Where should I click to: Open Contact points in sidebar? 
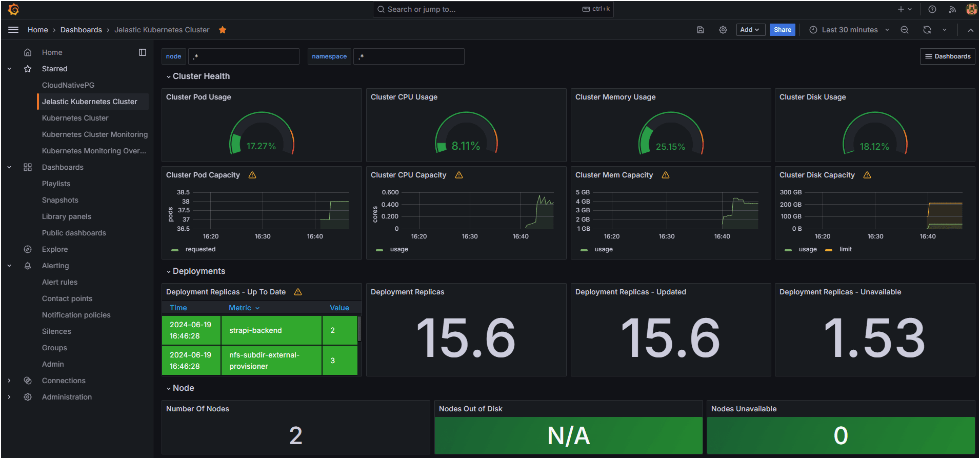coord(67,298)
